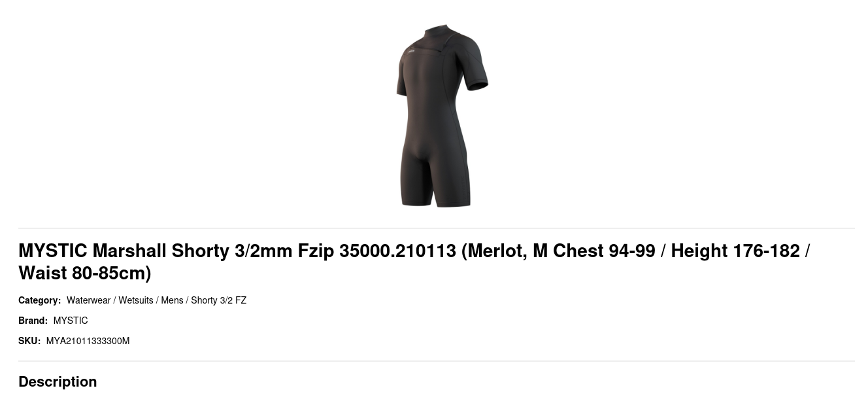Click the Description section heading
868x420 pixels.
(x=58, y=381)
